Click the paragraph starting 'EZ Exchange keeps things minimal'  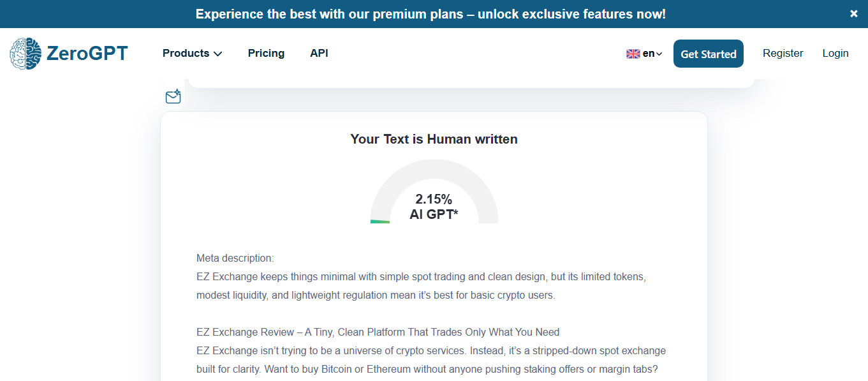[421, 287]
